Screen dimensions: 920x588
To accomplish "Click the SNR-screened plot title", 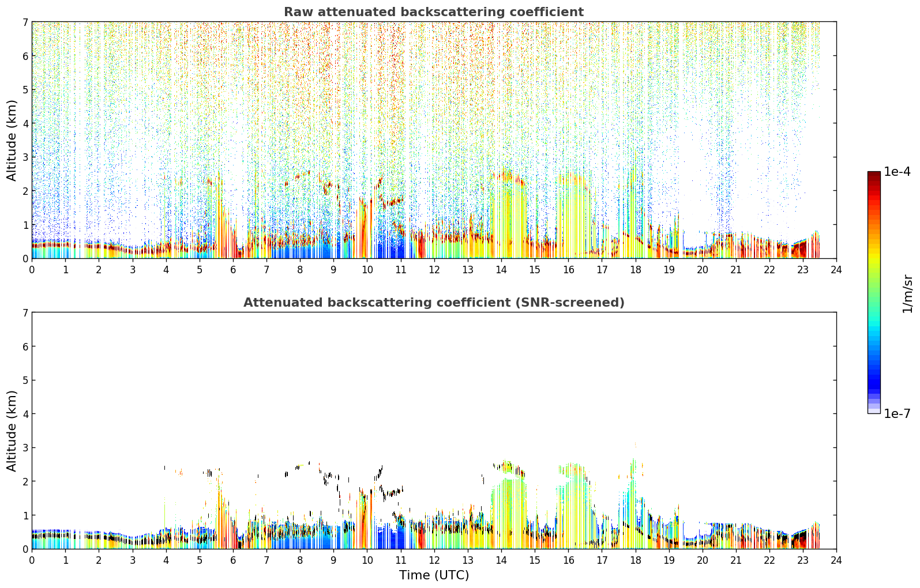I will click(x=434, y=303).
